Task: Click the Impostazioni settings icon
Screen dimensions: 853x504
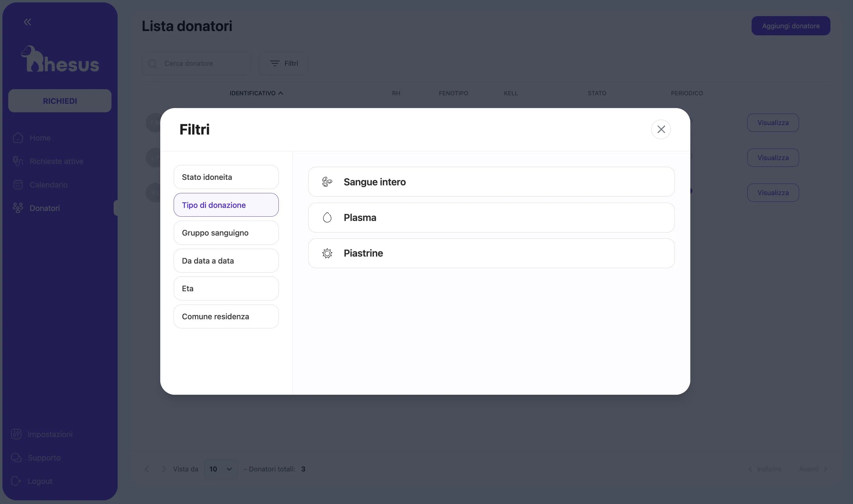Action: click(16, 434)
